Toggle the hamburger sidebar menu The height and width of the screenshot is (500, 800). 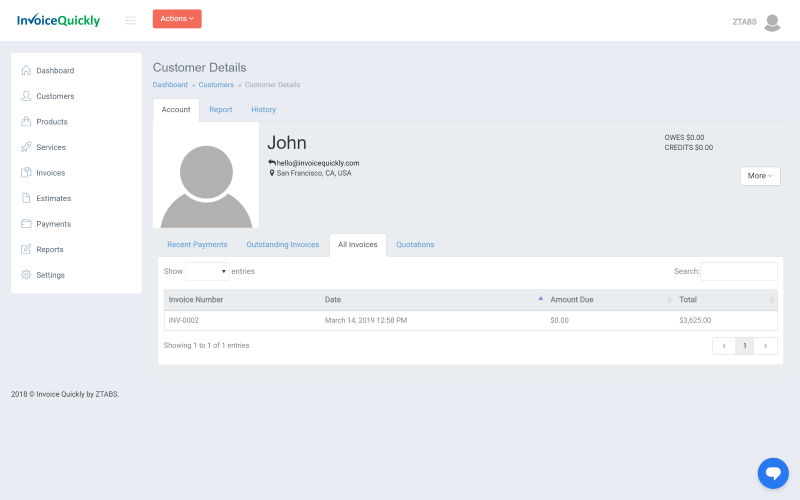click(x=130, y=20)
